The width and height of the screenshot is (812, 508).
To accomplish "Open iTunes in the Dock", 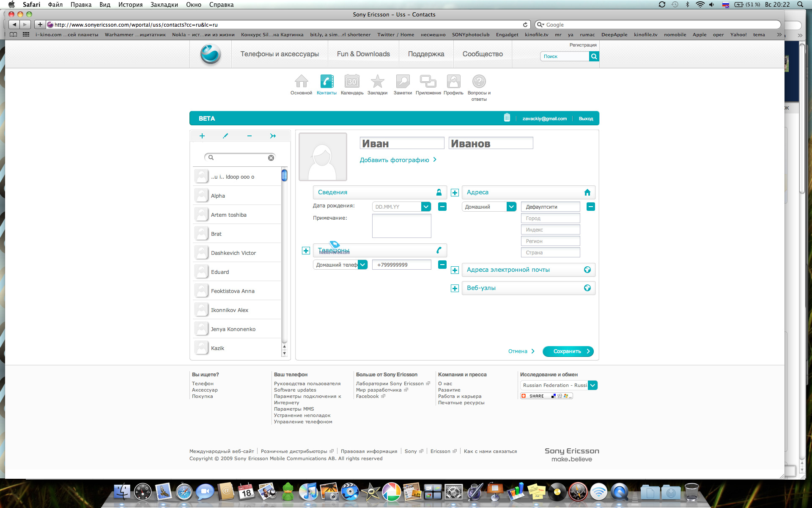I will click(x=308, y=492).
